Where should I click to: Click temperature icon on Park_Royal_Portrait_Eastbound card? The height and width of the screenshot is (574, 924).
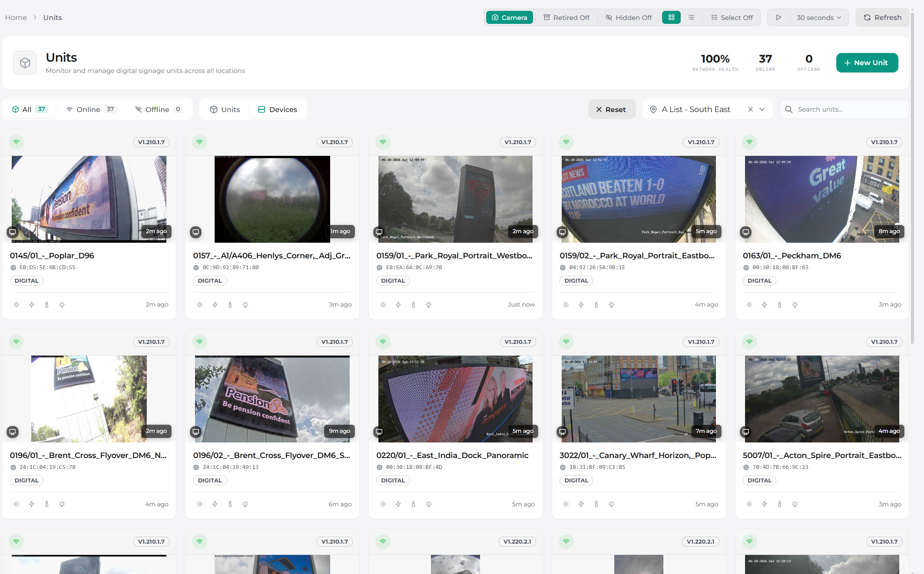pyautogui.click(x=596, y=305)
